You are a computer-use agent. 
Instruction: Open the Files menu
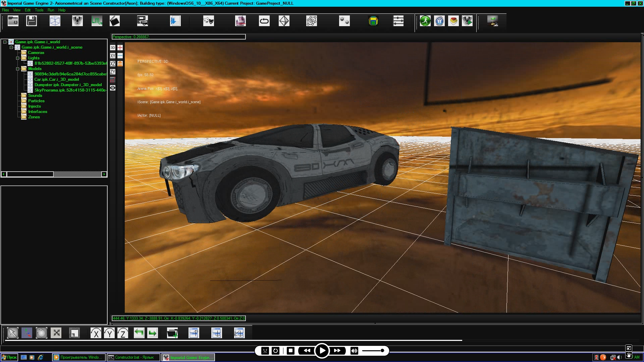5,10
